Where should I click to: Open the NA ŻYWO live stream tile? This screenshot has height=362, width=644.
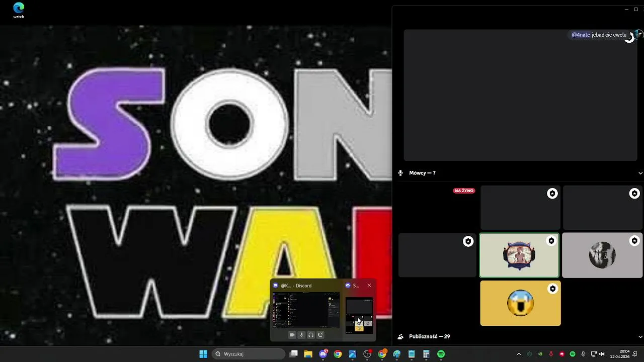point(437,207)
